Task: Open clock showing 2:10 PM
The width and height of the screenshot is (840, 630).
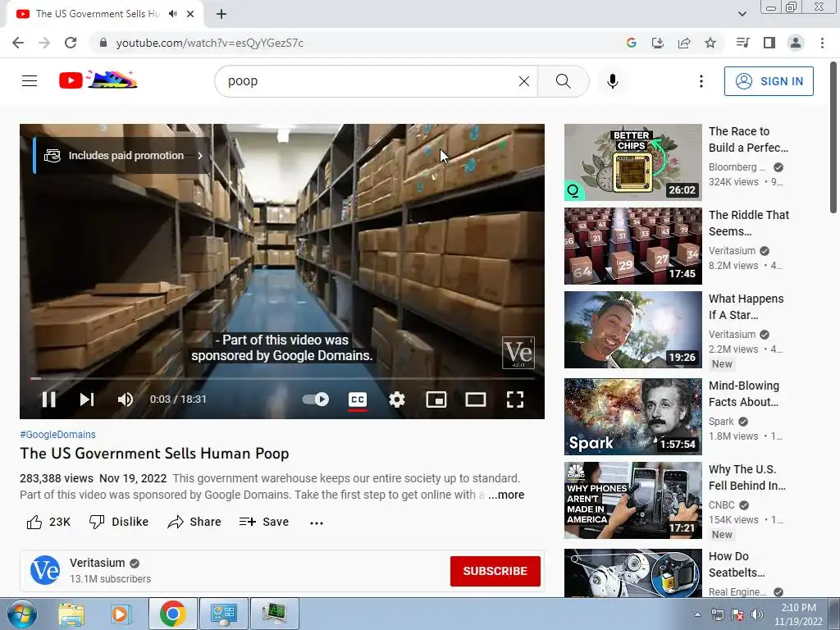Action: pos(798,614)
